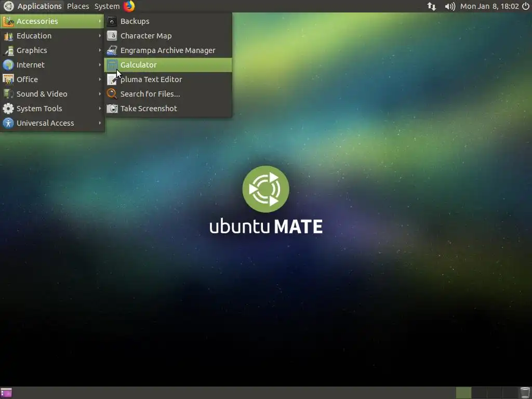Open the System menu

[107, 6]
